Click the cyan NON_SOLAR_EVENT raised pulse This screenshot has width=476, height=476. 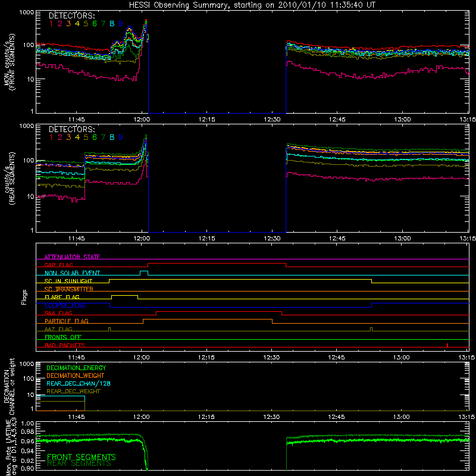click(x=144, y=273)
